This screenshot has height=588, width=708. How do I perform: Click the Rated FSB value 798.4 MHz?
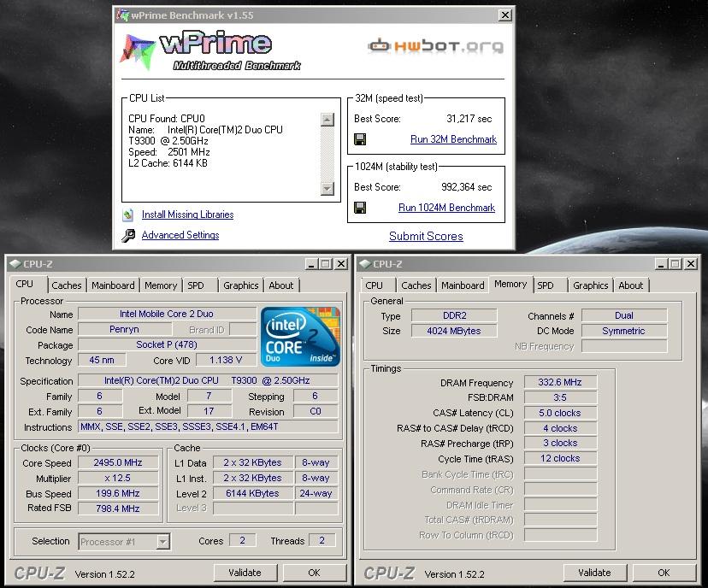[118, 509]
